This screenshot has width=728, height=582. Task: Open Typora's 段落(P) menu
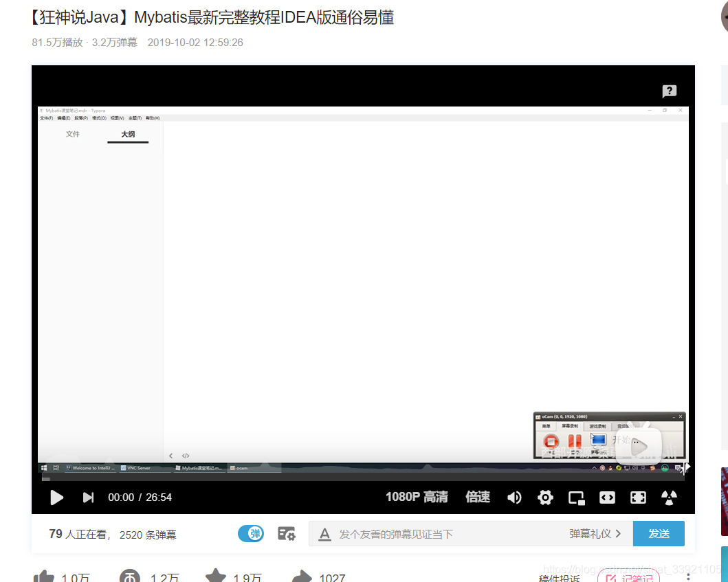[x=81, y=118]
